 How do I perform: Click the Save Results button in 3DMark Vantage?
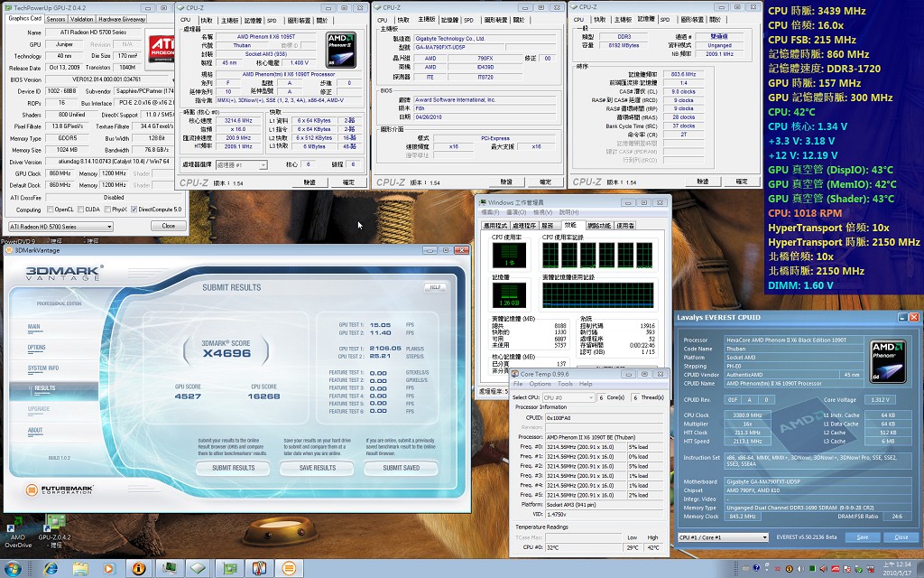[317, 469]
